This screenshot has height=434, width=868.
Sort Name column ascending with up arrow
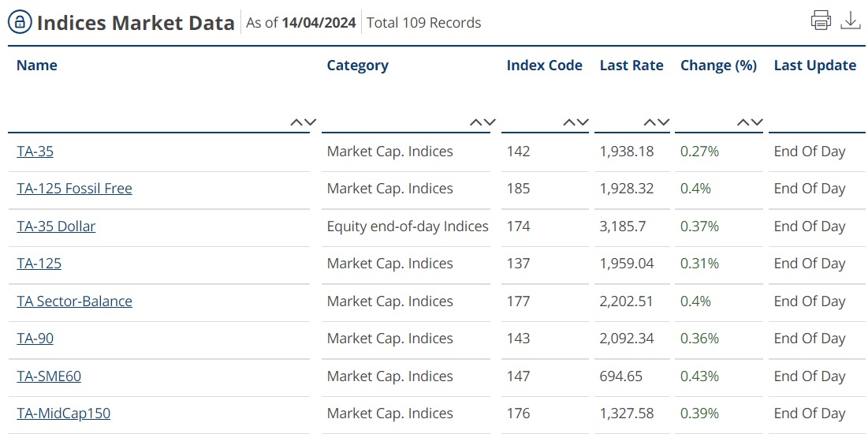click(296, 122)
